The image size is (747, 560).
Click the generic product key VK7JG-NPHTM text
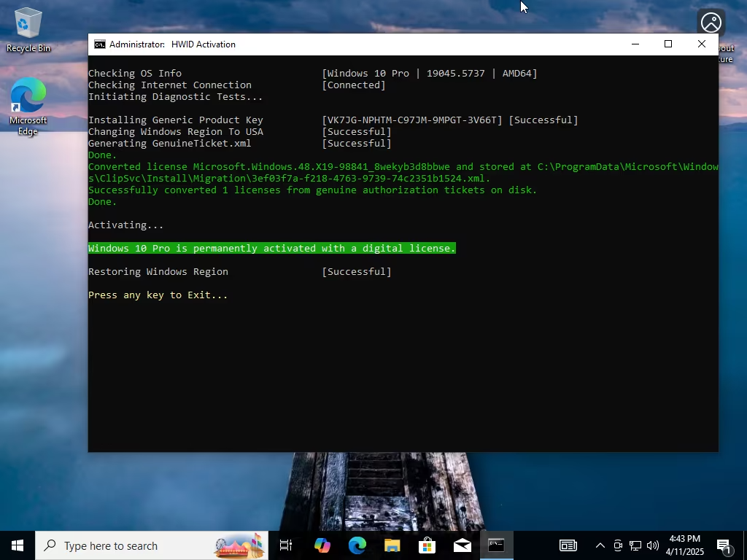click(412, 120)
